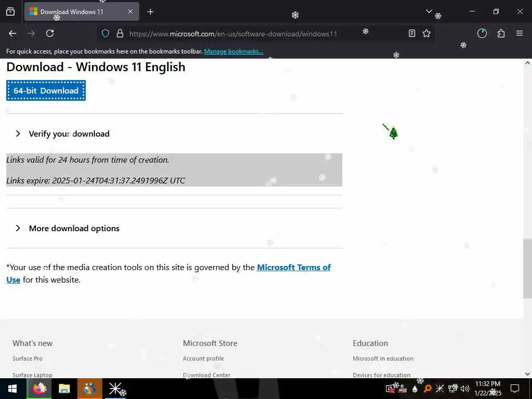
Task: Open the Extensions puzzle icon
Action: pos(501,33)
